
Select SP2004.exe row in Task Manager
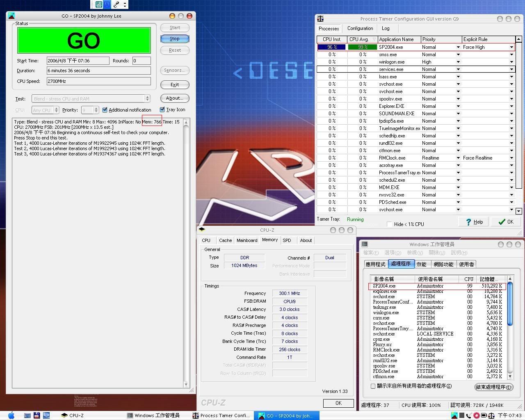coord(437,286)
